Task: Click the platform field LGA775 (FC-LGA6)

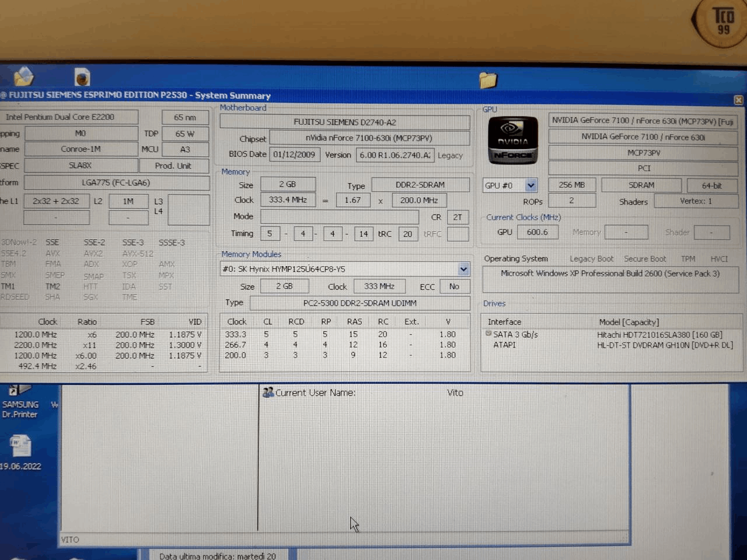Action: pos(117,183)
